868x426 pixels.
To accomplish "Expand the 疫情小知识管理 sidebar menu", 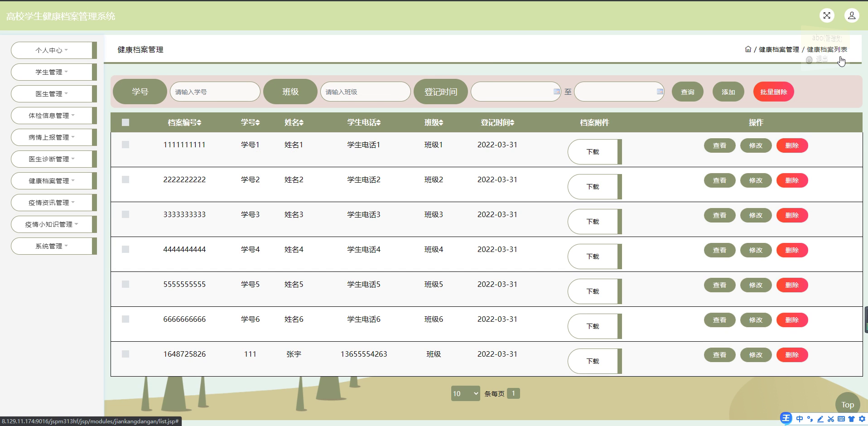I will pos(53,224).
